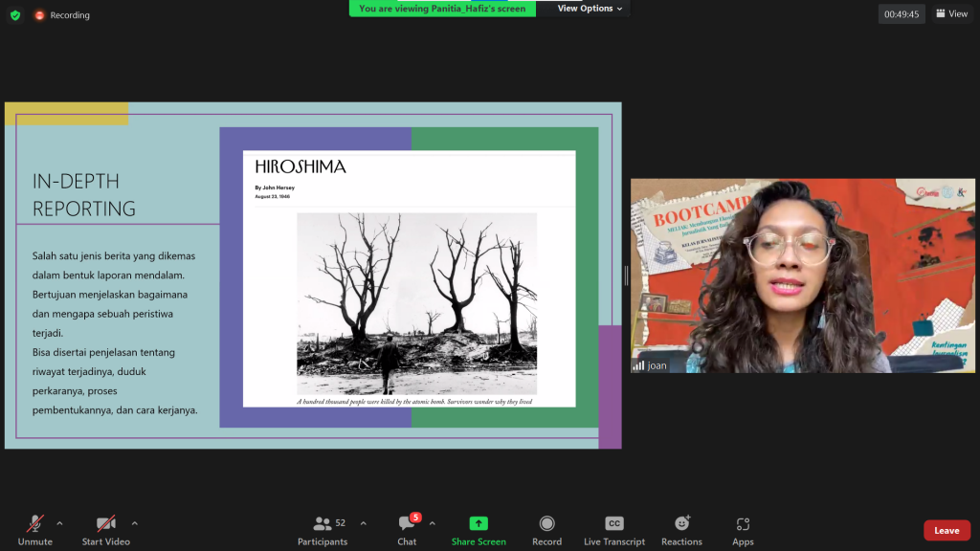The image size is (980, 551).
Task: Click the IN-DEPTH REPORTING slide title
Action: pos(84,195)
